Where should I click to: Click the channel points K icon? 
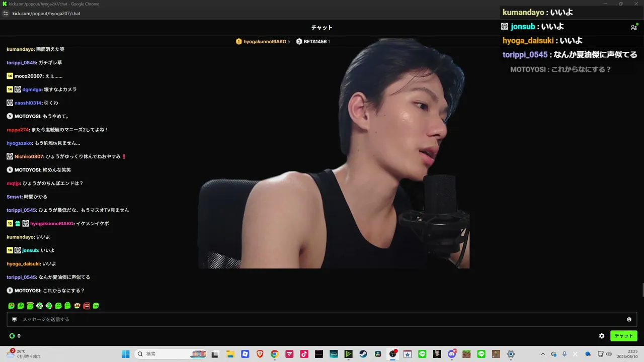12,336
